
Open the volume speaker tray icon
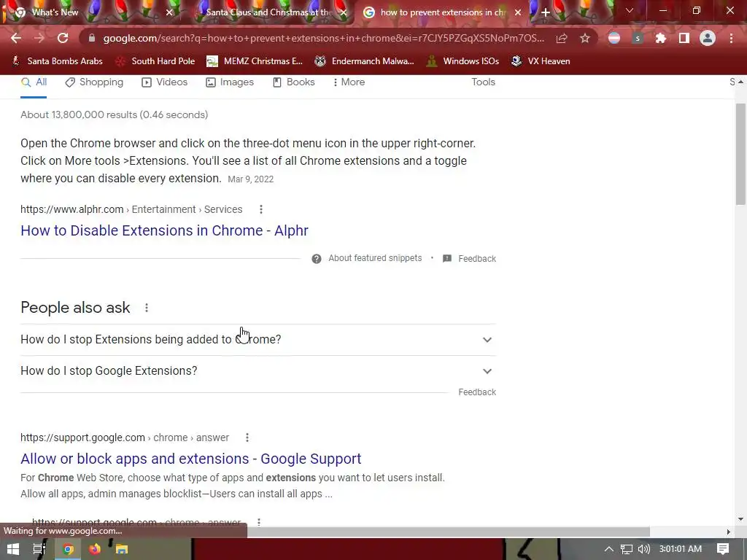coord(643,549)
